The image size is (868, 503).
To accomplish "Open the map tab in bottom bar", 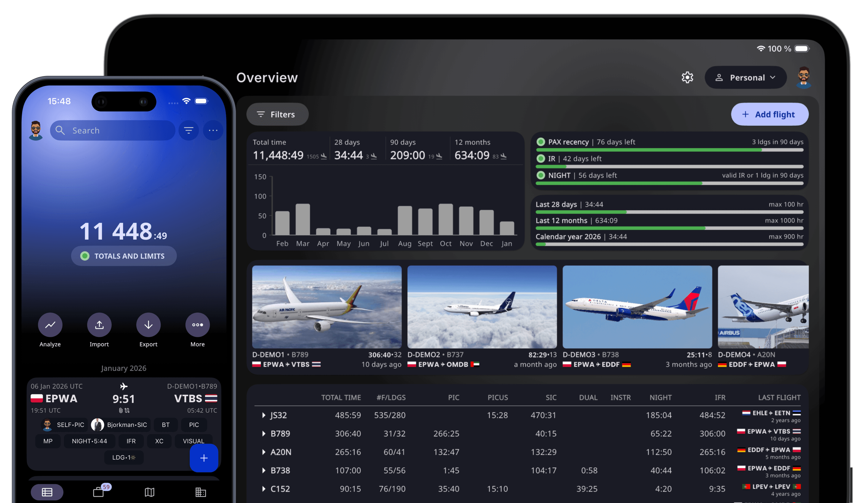I will [x=149, y=492].
